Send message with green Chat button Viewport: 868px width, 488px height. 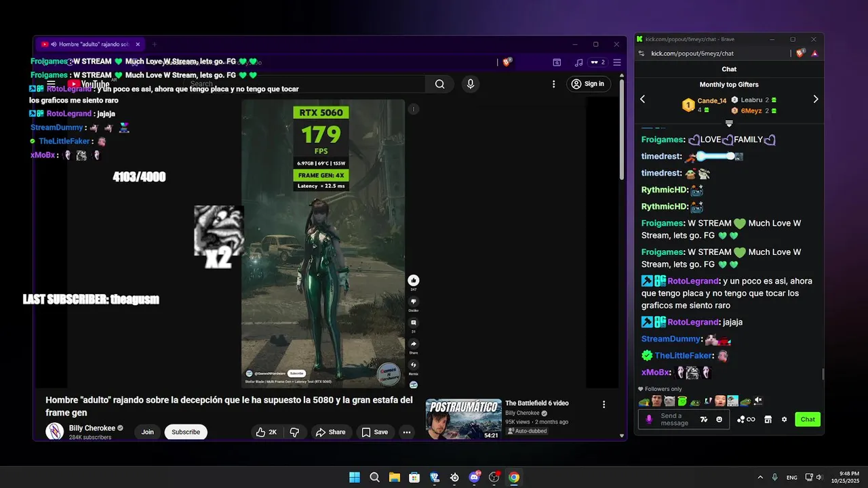coord(808,420)
